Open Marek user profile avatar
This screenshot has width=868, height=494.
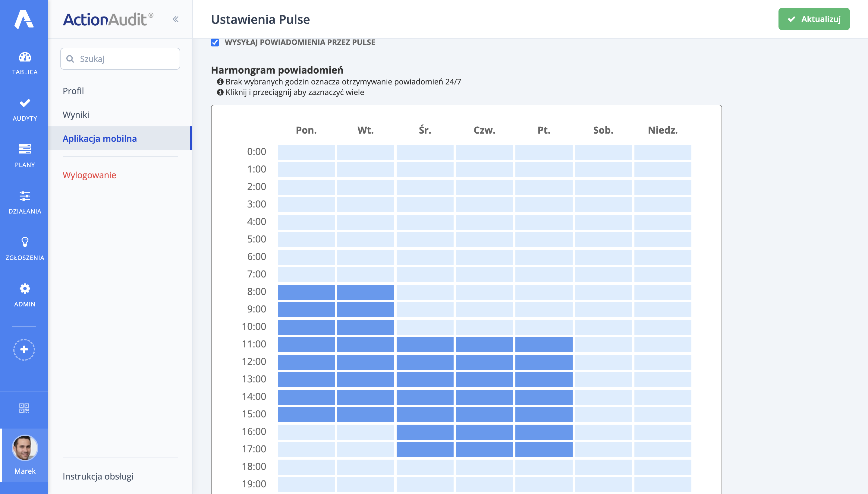[25, 448]
